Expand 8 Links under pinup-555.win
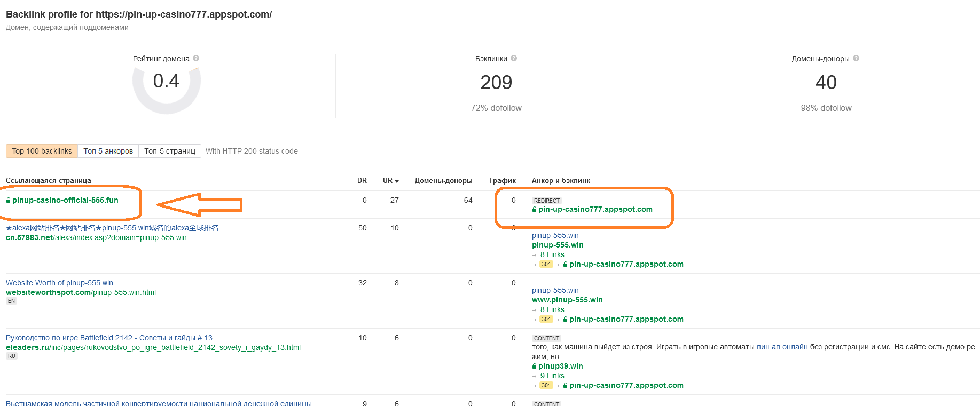The height and width of the screenshot is (406, 980). pyautogui.click(x=552, y=254)
